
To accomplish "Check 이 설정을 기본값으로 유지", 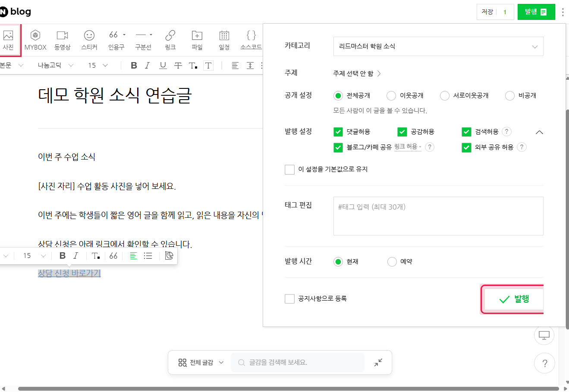I will tap(289, 169).
